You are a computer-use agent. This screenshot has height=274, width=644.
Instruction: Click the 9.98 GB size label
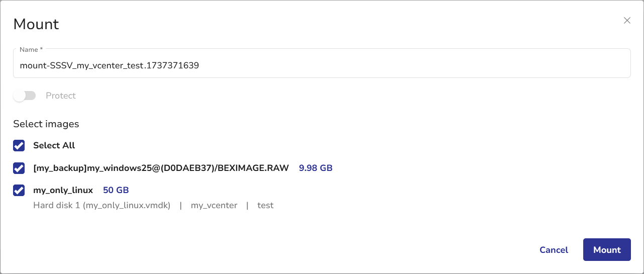(315, 168)
